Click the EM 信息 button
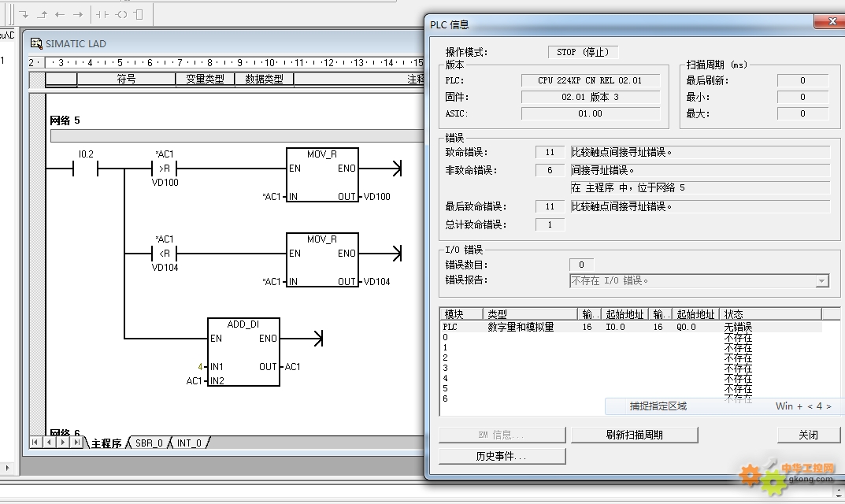Image resolution: width=845 pixels, height=504 pixels. coord(501,435)
